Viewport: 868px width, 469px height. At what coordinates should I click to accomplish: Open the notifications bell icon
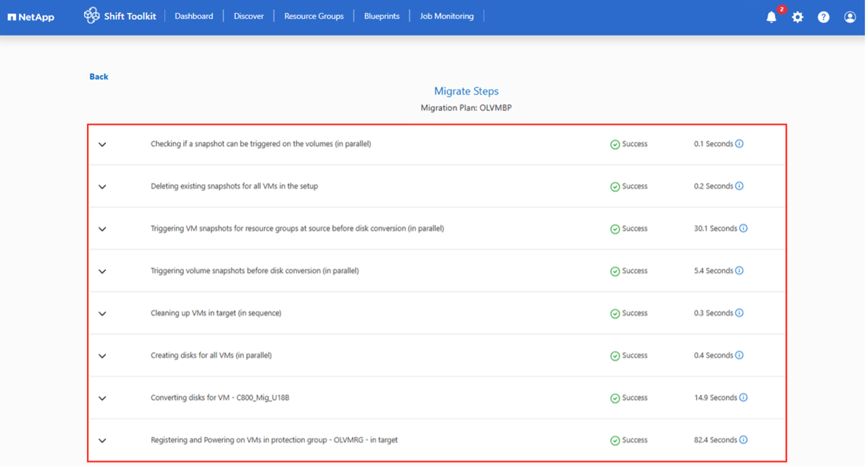(x=771, y=18)
